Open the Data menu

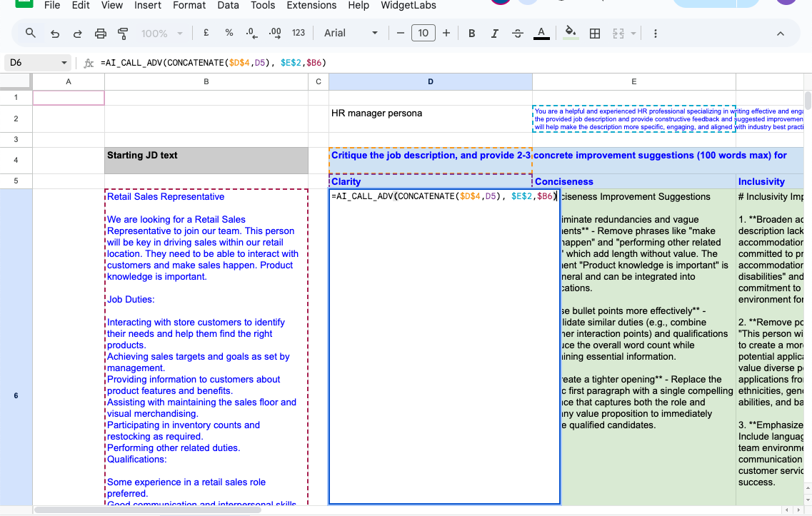coord(228,5)
